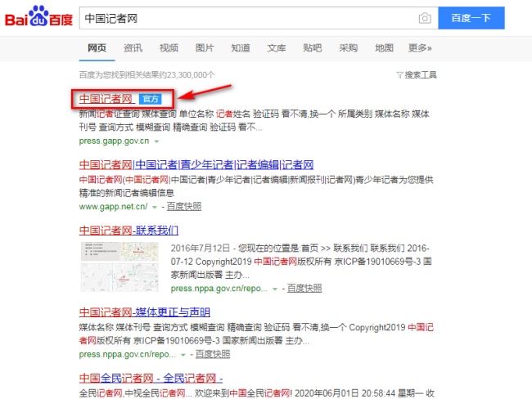Viewport: 532px width, 399px height.
Task: Open the 中国记者网-媒体更正与声明 result
Action: click(145, 312)
